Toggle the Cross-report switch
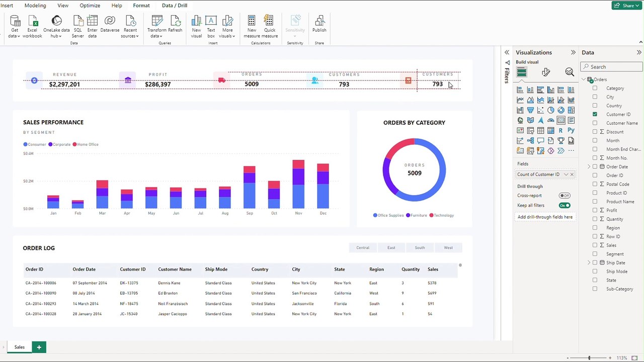The width and height of the screenshot is (644, 362). tap(565, 196)
